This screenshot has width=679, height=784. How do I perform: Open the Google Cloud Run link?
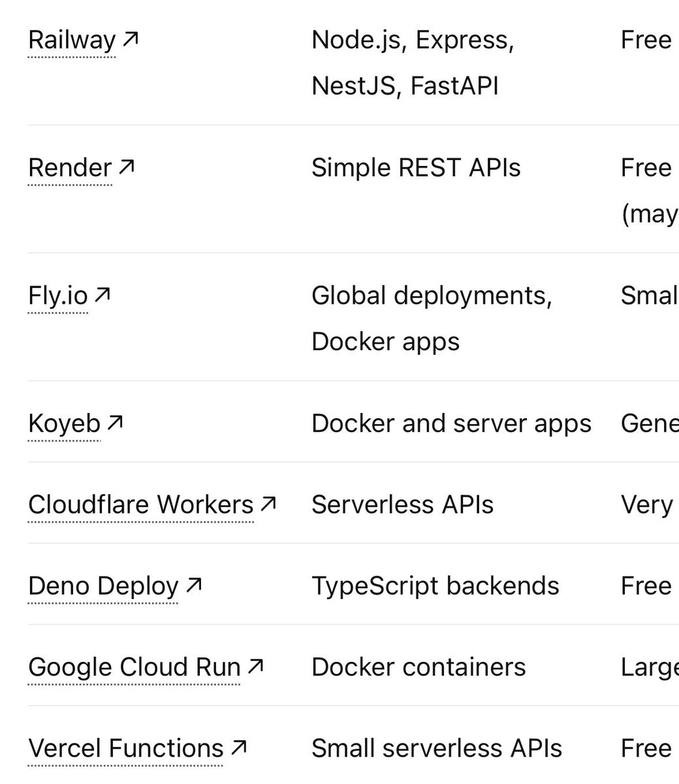click(134, 667)
